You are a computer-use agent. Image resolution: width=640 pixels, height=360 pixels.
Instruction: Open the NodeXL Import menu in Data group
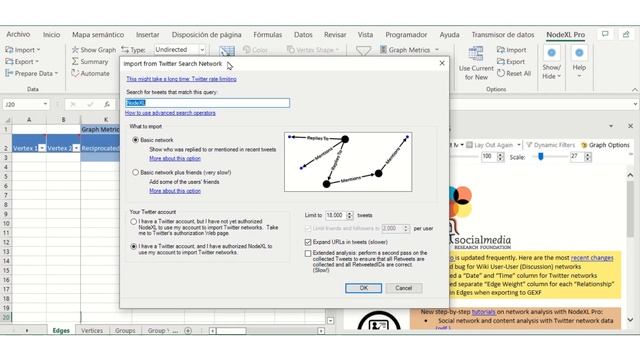22,50
